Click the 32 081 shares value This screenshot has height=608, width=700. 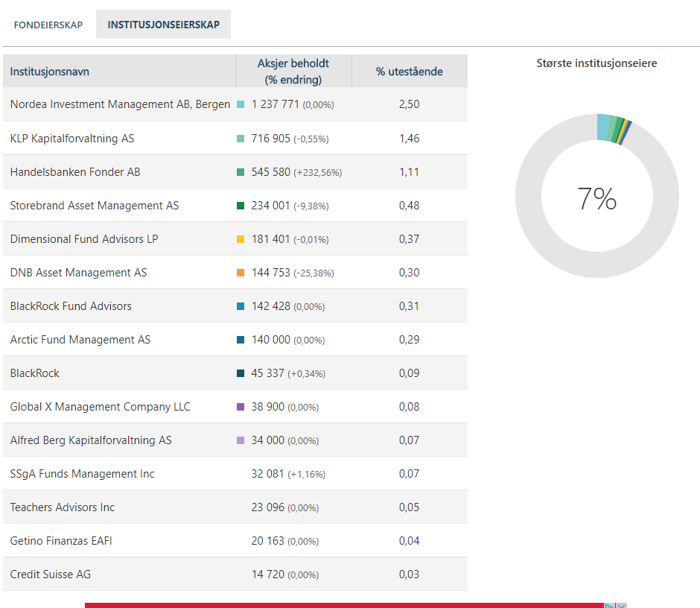(267, 474)
